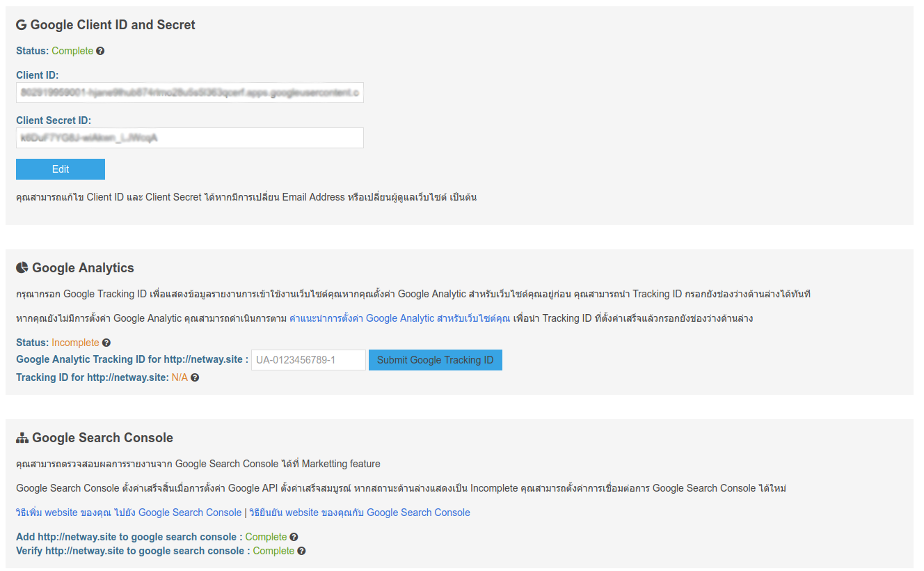The height and width of the screenshot is (571, 924).
Task: Click the 'Client Secret ID:' label
Action: coord(54,120)
